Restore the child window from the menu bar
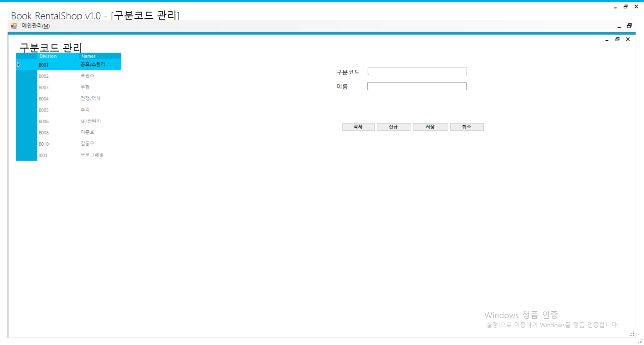Image resolution: width=644 pixels, height=345 pixels. pyautogui.click(x=630, y=26)
